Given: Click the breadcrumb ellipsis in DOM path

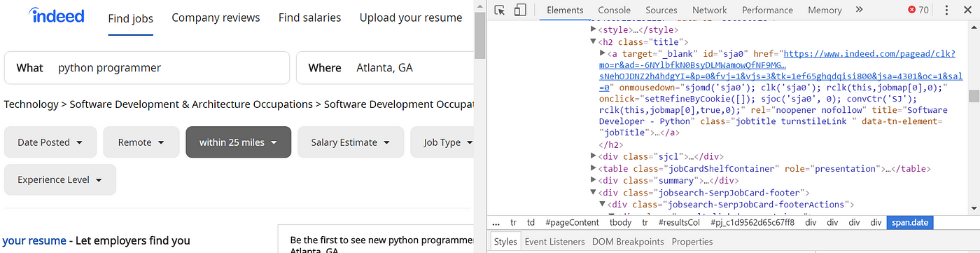Looking at the screenshot, I should 496,222.
